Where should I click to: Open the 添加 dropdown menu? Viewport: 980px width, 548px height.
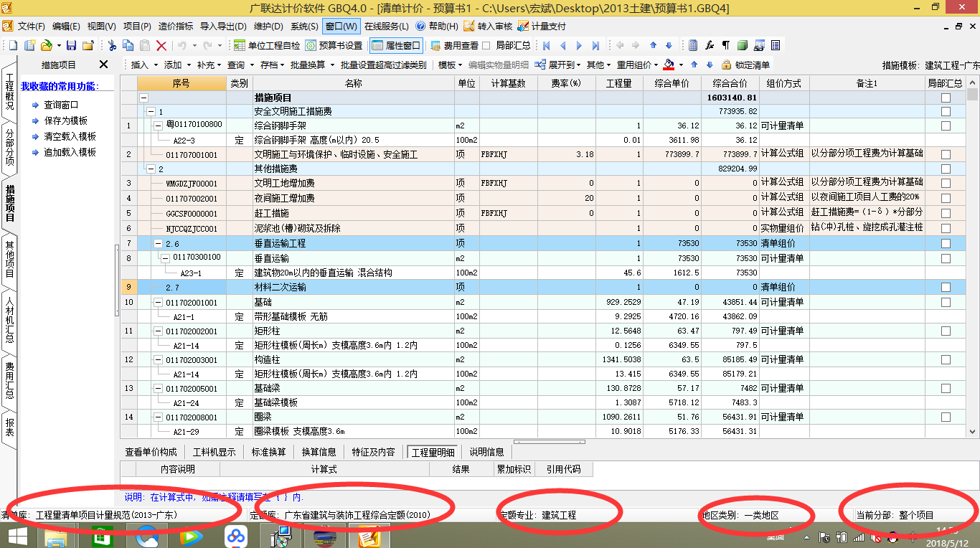176,65
